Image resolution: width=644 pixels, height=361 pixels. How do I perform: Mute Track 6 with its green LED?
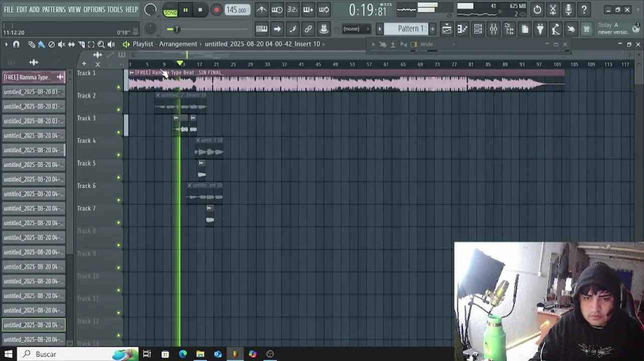pyautogui.click(x=119, y=200)
